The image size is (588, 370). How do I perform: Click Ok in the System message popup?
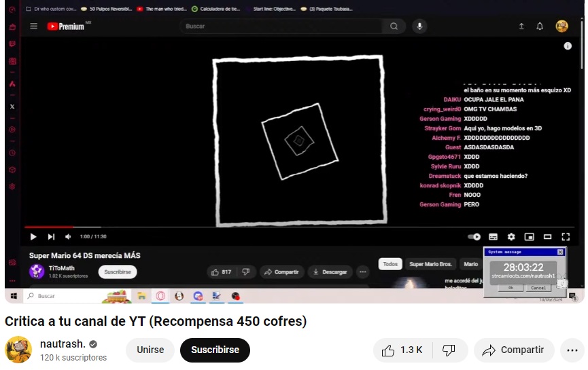click(511, 288)
